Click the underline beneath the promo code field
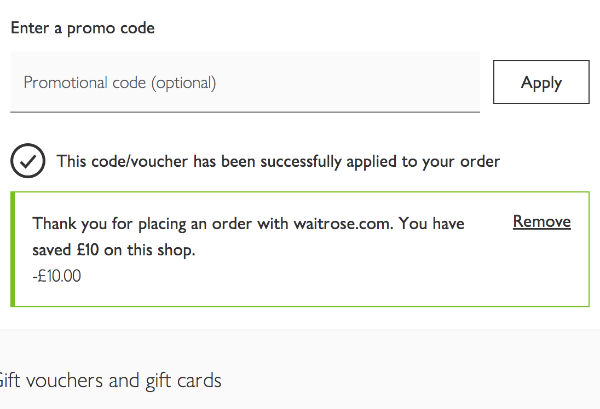The width and height of the screenshot is (600, 409). click(x=245, y=112)
